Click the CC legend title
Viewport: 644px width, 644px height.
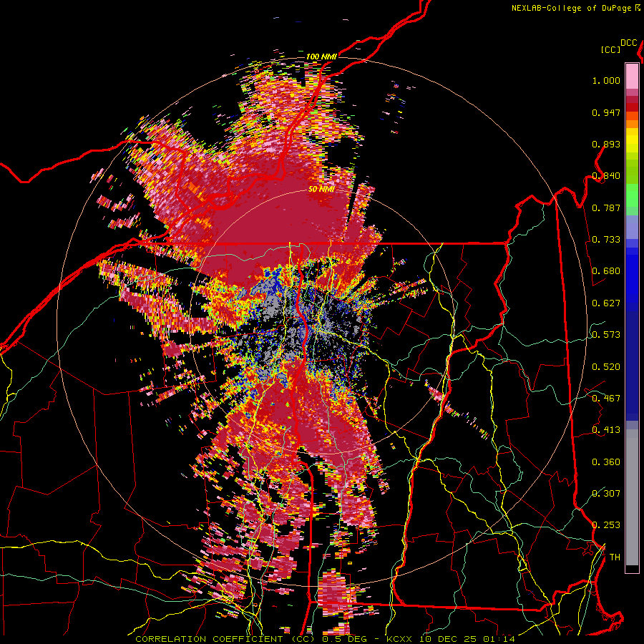(611, 49)
